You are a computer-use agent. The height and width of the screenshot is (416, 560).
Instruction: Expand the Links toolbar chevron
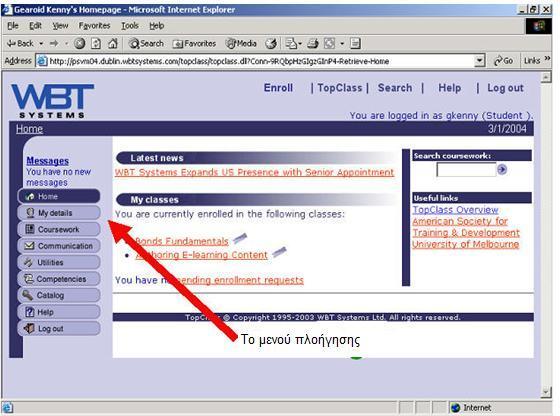547,59
